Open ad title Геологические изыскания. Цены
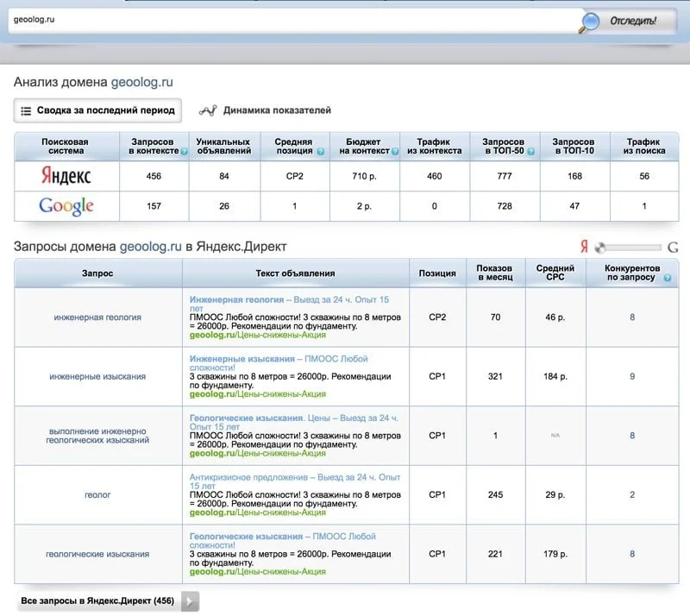The height and width of the screenshot is (616, 690). pyautogui.click(x=293, y=422)
